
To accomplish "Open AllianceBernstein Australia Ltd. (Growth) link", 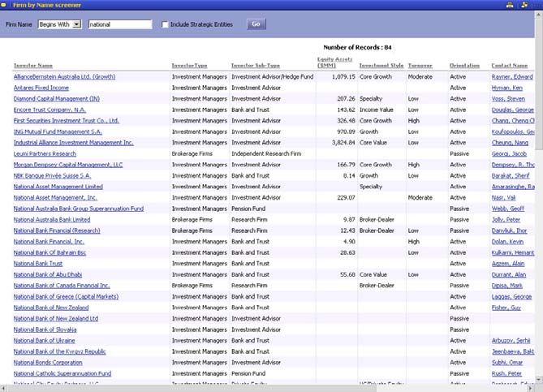I will [64, 77].
